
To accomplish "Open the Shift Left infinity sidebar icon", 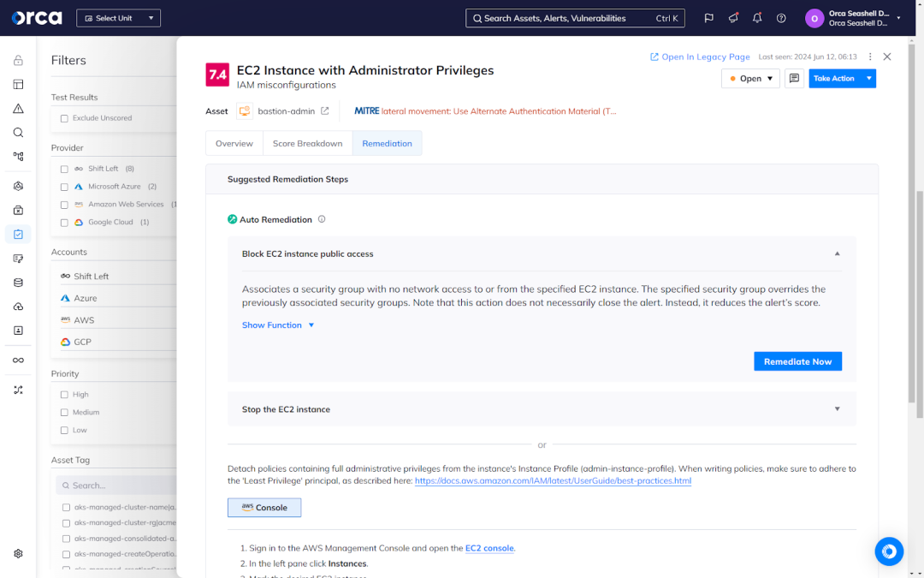I will 18,361.
